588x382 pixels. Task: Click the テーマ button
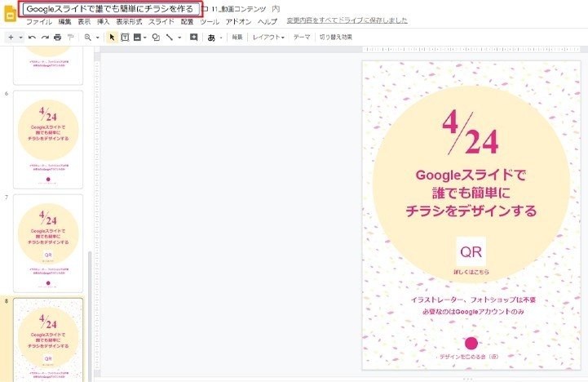tap(302, 38)
